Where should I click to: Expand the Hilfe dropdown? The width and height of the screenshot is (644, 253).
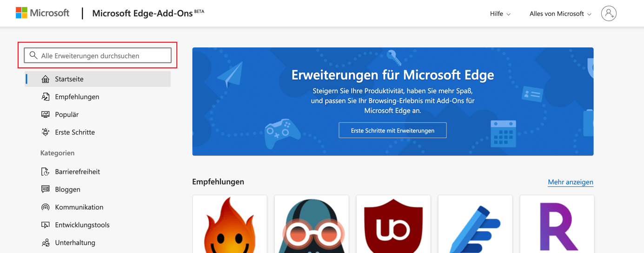point(500,13)
